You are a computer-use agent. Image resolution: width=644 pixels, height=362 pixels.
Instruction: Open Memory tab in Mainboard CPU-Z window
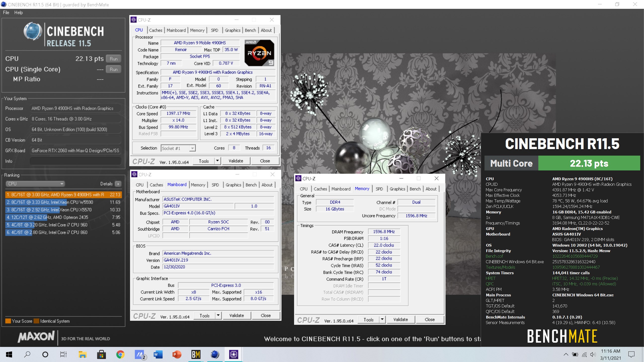198,185
